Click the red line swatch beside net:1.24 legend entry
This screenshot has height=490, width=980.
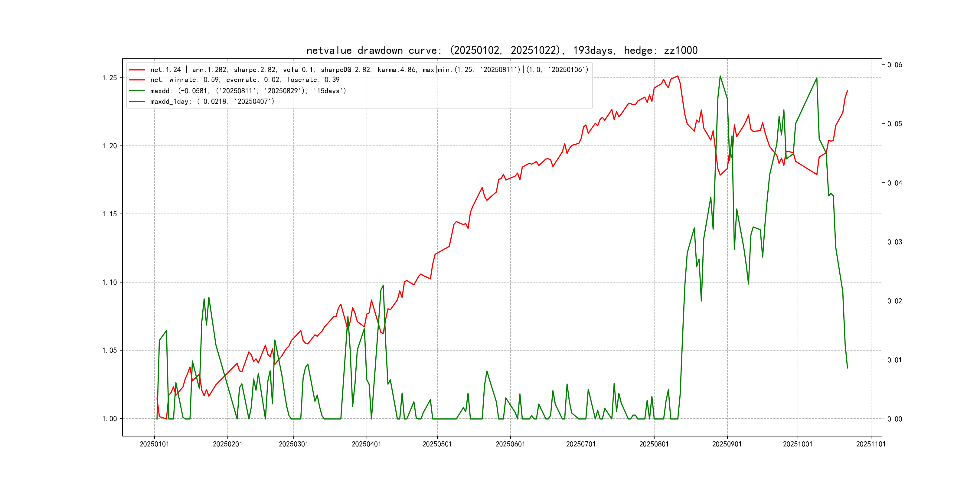click(x=137, y=70)
